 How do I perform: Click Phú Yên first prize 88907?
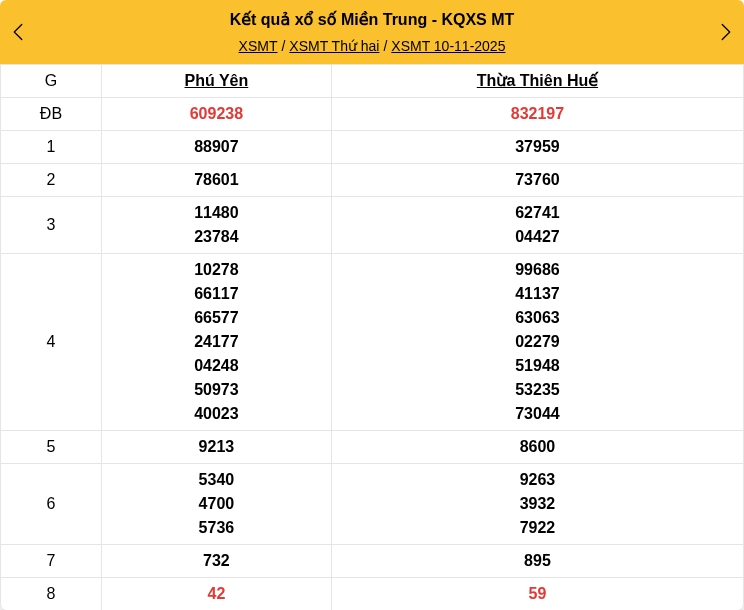point(216,147)
